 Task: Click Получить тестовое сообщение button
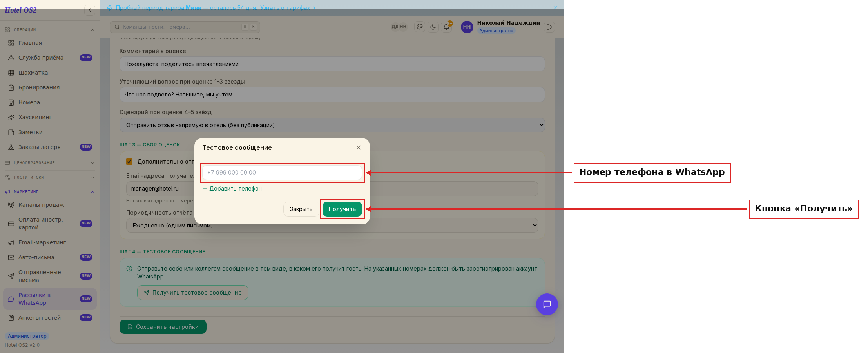(192, 293)
